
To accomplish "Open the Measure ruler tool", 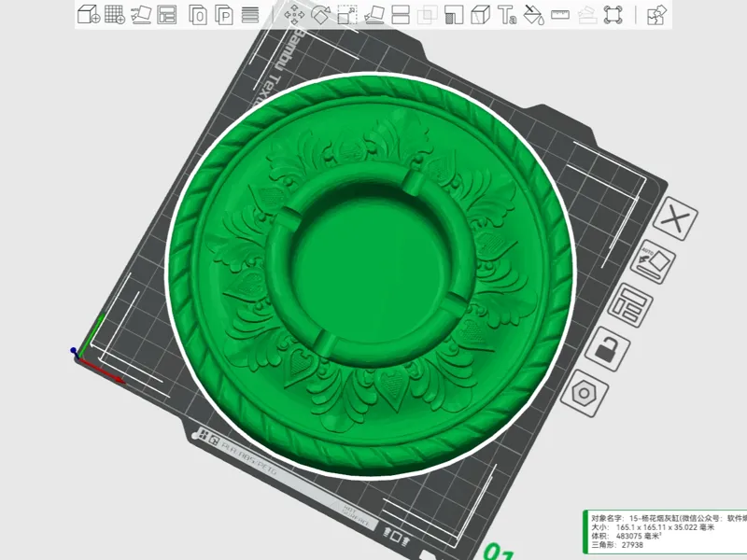I will tap(560, 15).
